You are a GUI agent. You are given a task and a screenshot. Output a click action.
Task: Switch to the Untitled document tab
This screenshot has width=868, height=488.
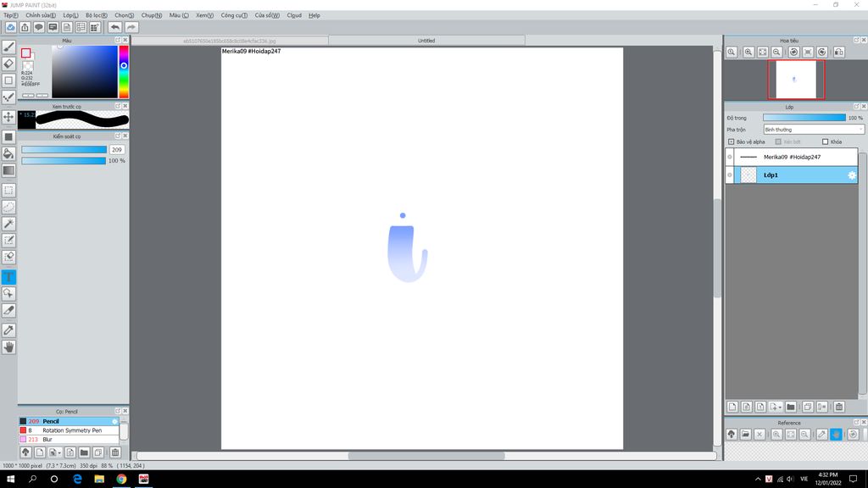(x=426, y=41)
